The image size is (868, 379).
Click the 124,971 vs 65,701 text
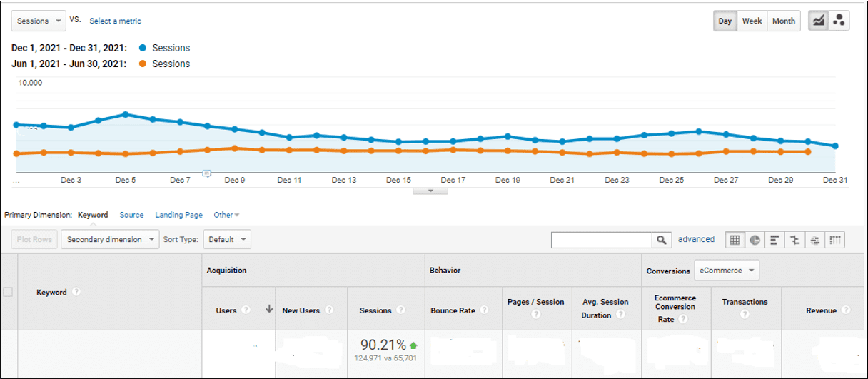pyautogui.click(x=385, y=360)
